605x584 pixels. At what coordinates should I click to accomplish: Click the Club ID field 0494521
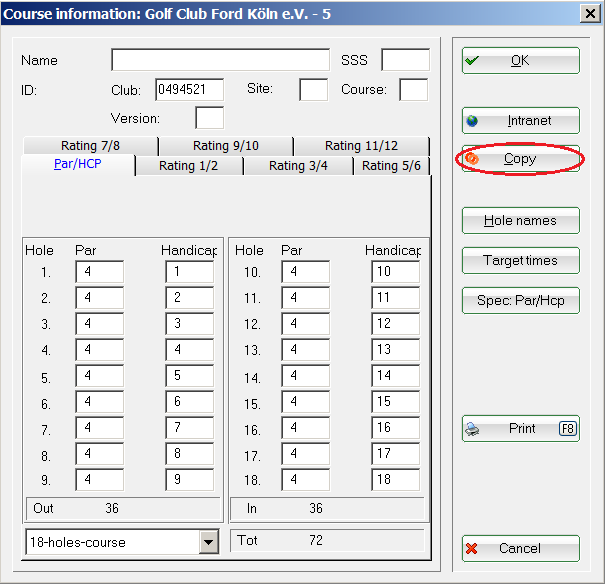pos(189,89)
